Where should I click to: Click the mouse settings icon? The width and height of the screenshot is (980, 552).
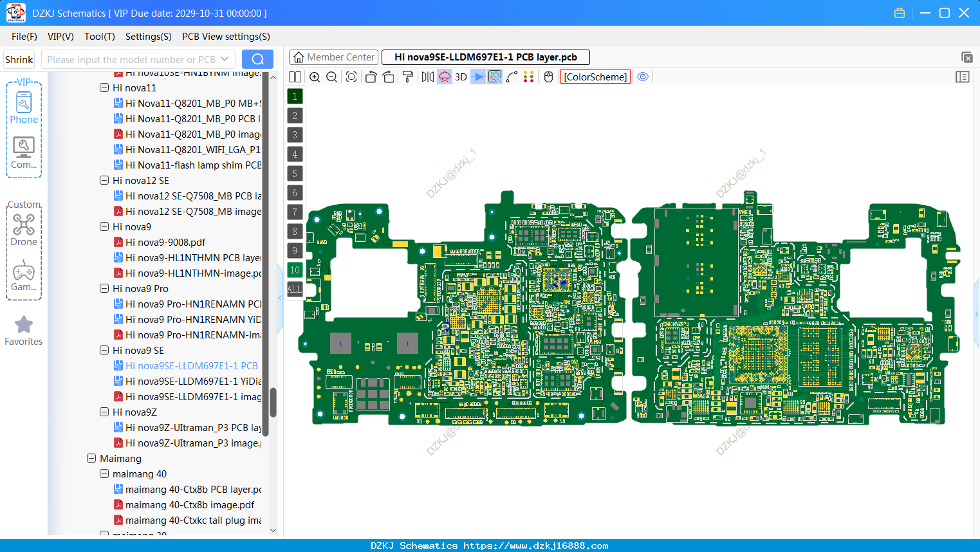[549, 77]
